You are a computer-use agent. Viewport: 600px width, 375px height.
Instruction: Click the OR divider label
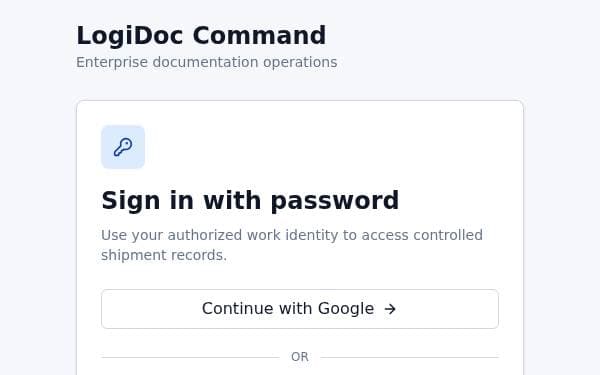(300, 357)
